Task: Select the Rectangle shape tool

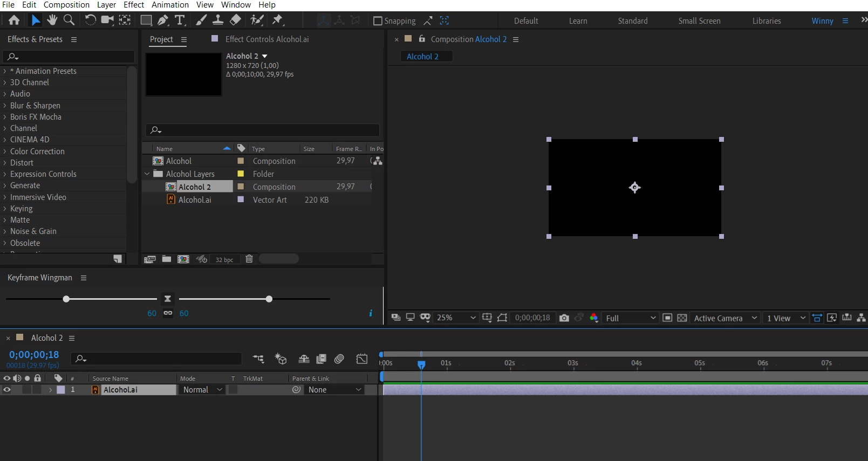Action: [146, 20]
